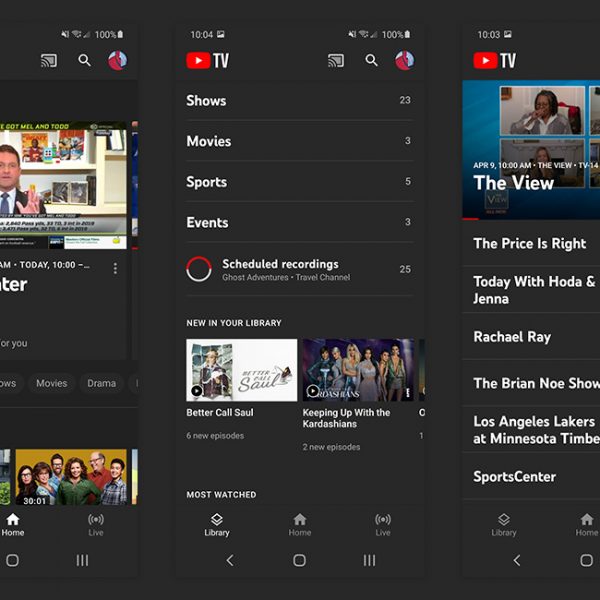Open the Movies category in Library
The width and height of the screenshot is (600, 600).
click(299, 141)
